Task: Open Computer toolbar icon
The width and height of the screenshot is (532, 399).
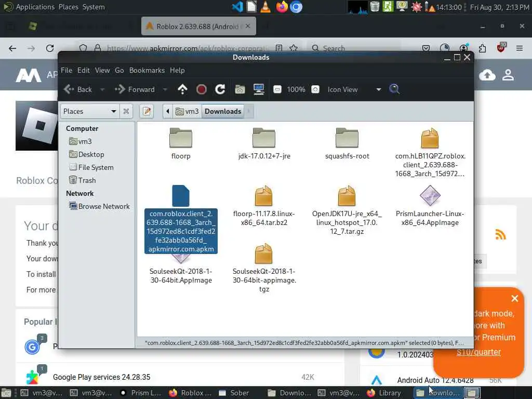Action: 259,89
